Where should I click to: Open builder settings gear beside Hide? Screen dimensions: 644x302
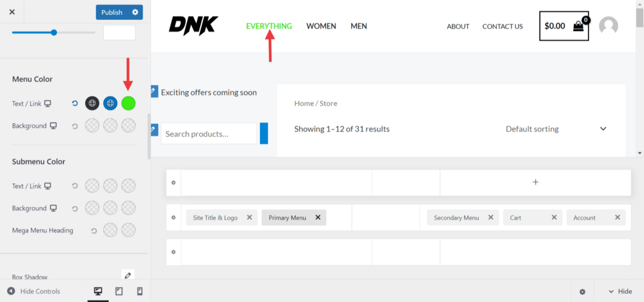582,292
